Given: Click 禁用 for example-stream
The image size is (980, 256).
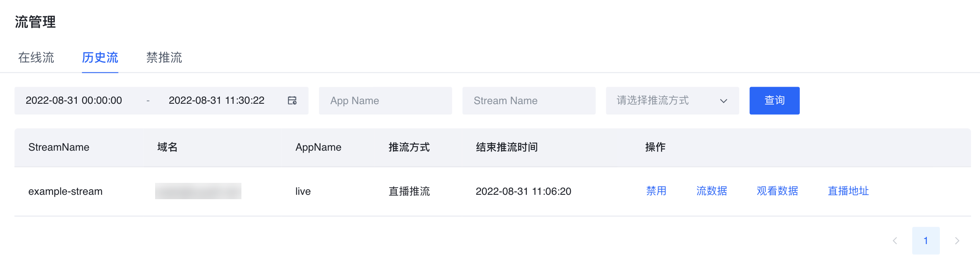Looking at the screenshot, I should click(656, 191).
